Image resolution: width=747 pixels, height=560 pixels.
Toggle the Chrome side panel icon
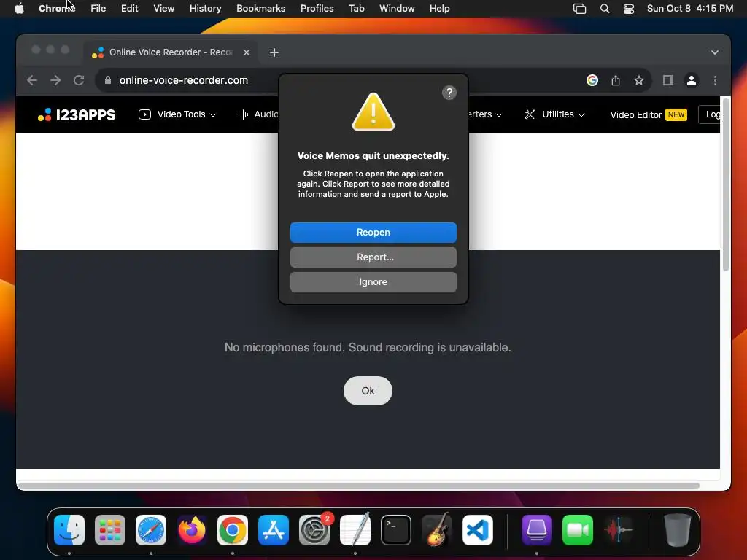[668, 80]
